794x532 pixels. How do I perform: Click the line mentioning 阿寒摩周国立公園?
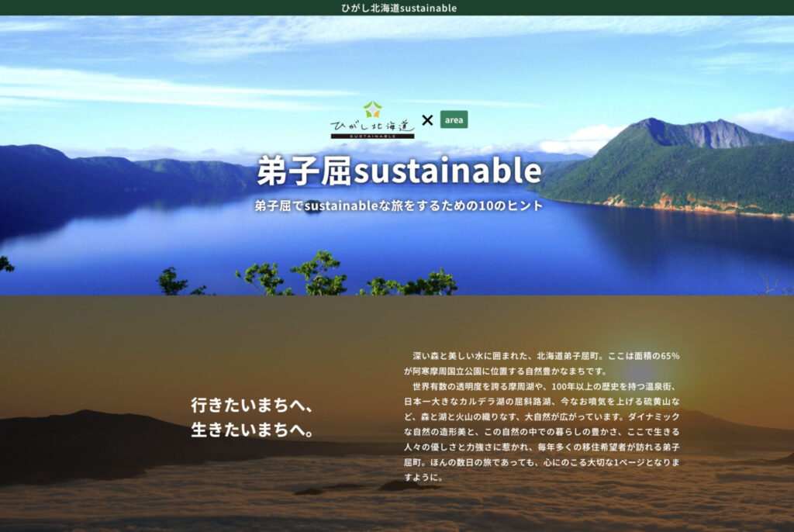click(505, 371)
